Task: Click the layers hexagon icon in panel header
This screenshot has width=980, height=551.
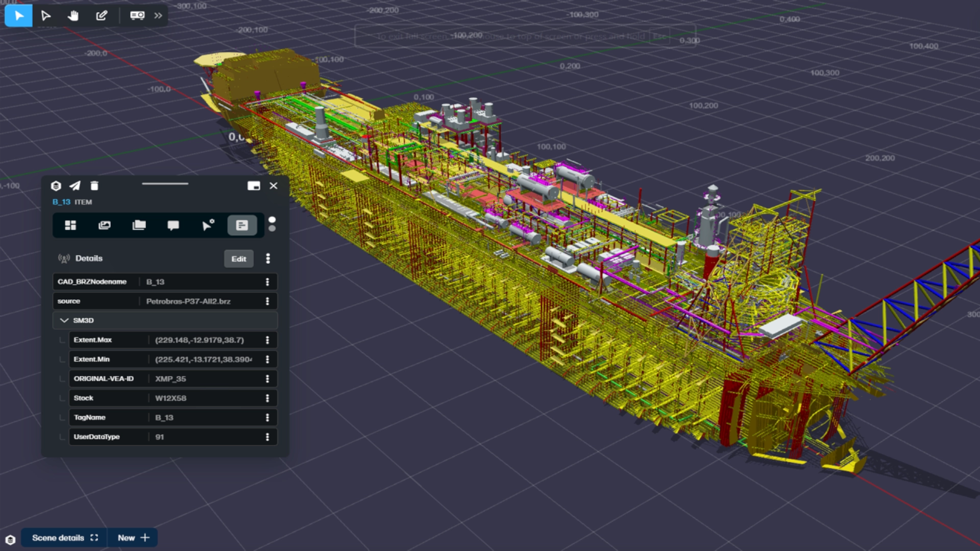Action: (x=56, y=186)
